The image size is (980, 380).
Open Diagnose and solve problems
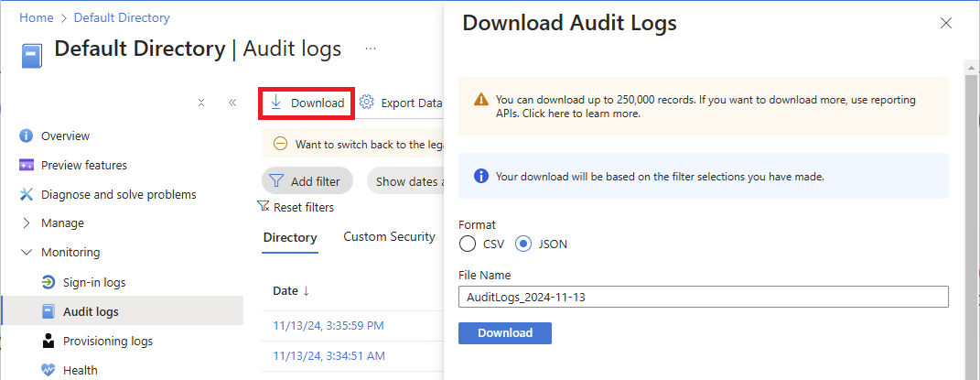click(118, 194)
